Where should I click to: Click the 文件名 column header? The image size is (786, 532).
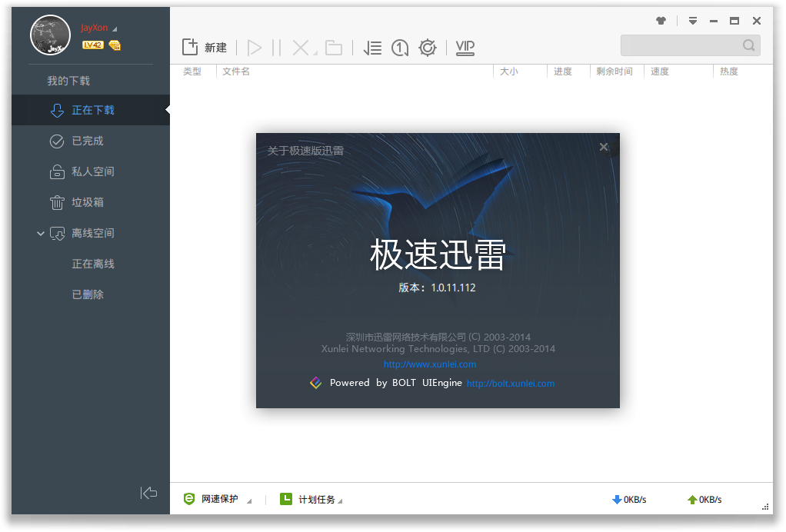pyautogui.click(x=235, y=71)
